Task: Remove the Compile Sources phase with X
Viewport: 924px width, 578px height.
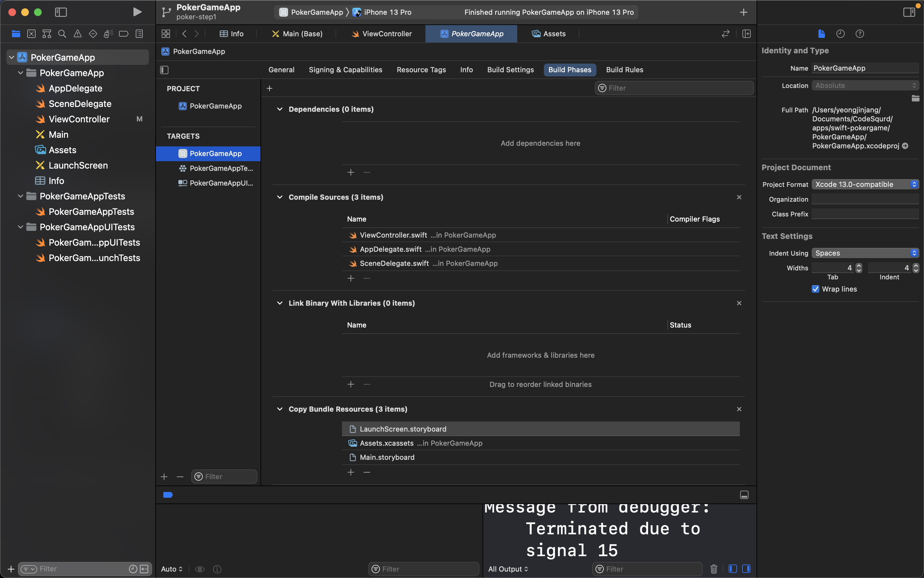Action: point(739,197)
